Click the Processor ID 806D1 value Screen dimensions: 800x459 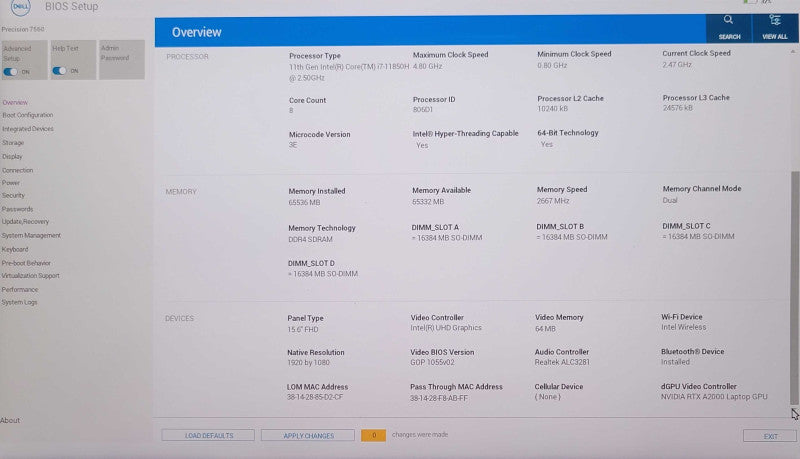click(423, 110)
